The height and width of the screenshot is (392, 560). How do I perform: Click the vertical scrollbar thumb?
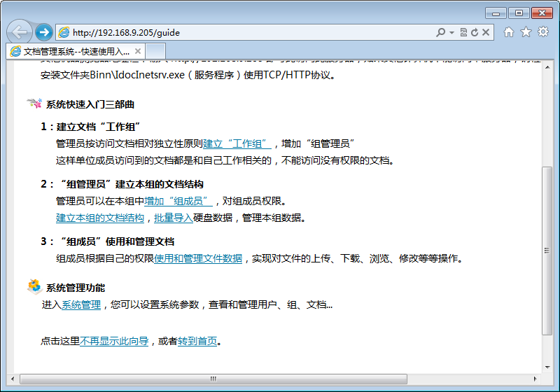(x=547, y=251)
